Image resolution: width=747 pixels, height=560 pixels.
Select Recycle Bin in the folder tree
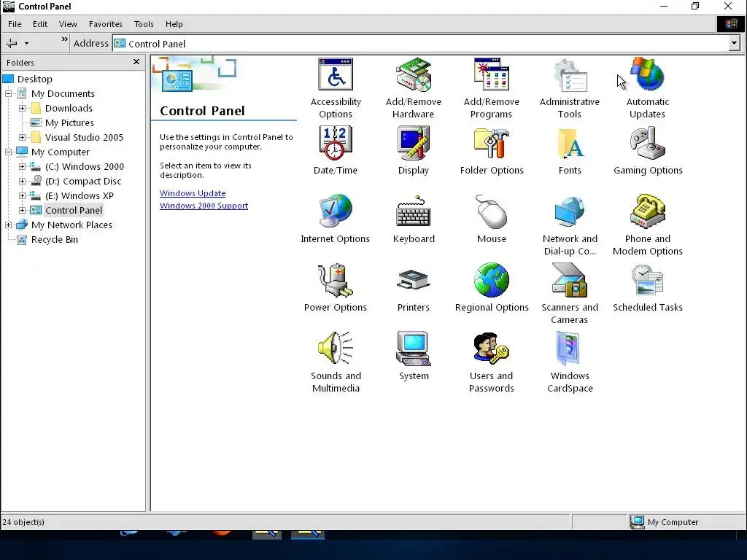click(x=54, y=239)
